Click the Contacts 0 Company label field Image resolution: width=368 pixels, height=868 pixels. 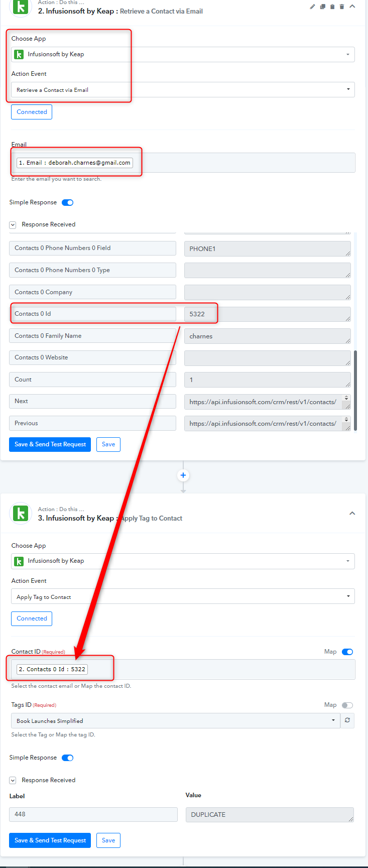(x=92, y=292)
